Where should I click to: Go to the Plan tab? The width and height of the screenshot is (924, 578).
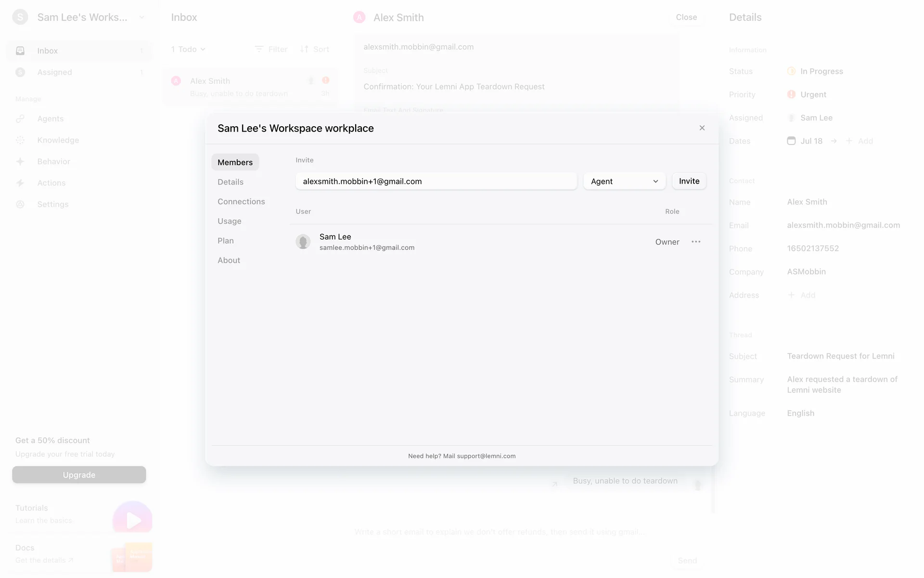coord(226,241)
